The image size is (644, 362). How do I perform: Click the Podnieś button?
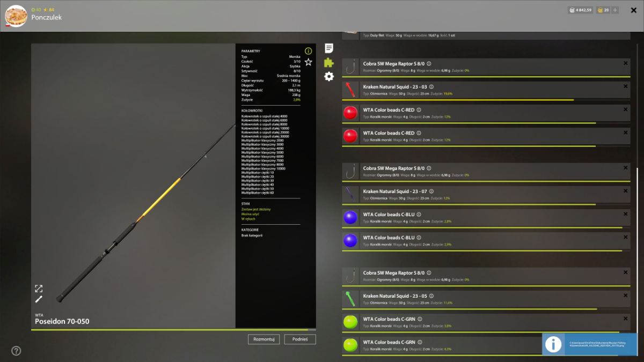(x=300, y=339)
